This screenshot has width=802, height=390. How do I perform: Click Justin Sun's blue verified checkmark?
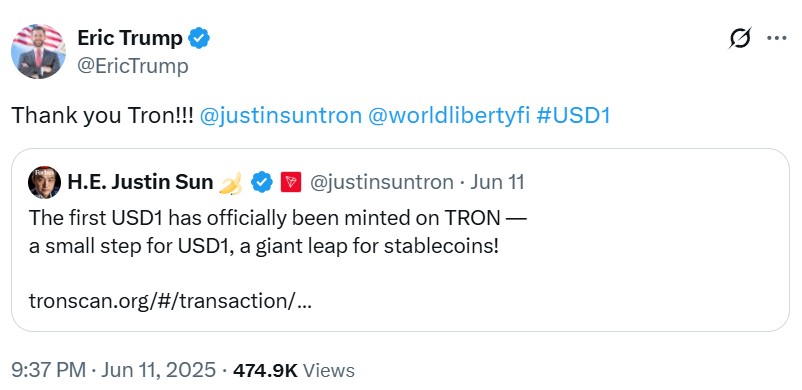click(262, 183)
